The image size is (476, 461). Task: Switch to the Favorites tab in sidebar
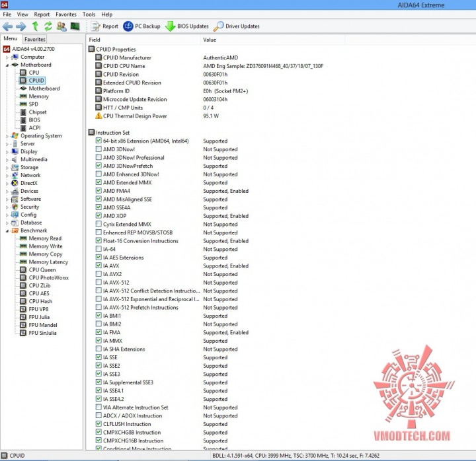[x=34, y=39]
